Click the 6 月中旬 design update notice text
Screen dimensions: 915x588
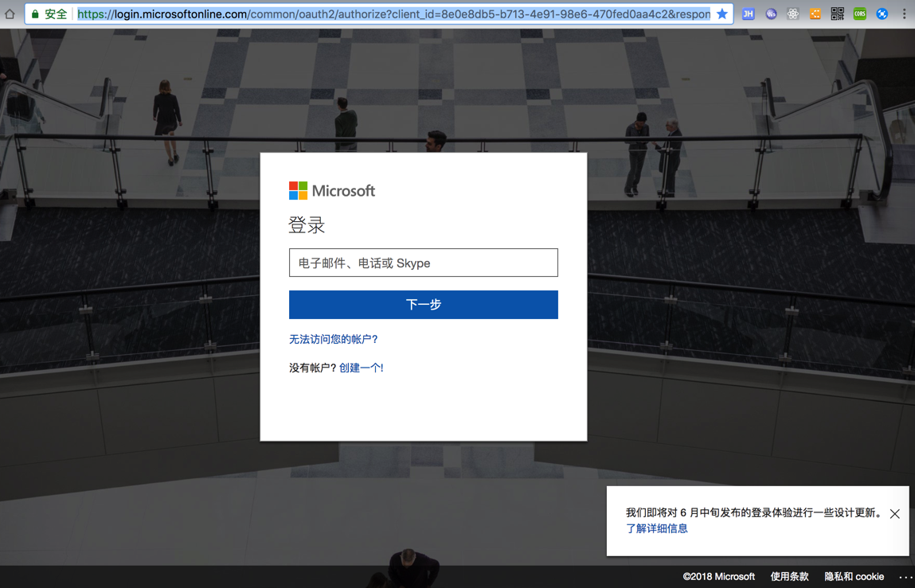754,512
